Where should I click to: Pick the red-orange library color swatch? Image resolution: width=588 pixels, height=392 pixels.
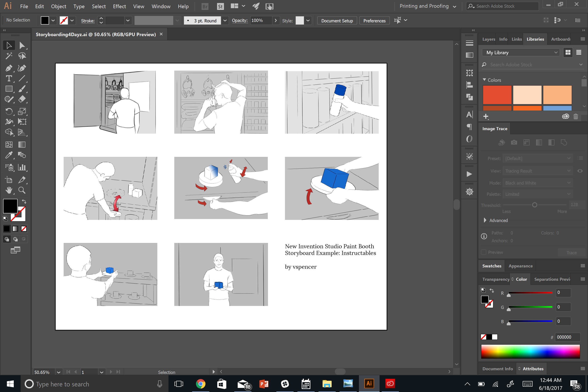[x=497, y=95]
